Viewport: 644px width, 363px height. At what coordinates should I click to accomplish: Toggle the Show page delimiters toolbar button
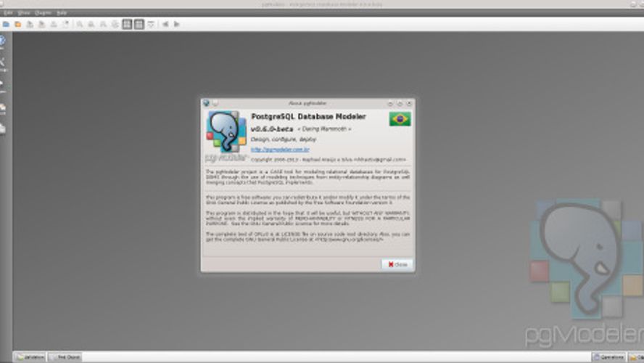pyautogui.click(x=139, y=24)
